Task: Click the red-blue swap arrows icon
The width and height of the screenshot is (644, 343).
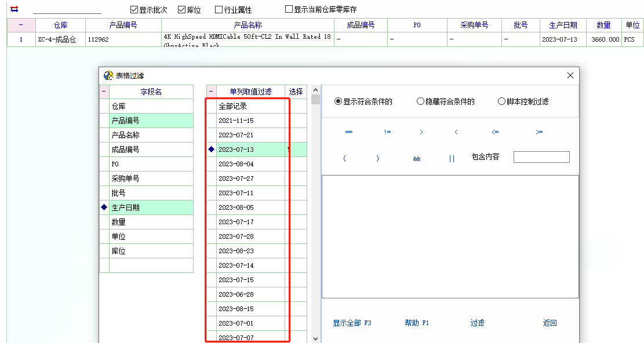Action: (x=14, y=9)
